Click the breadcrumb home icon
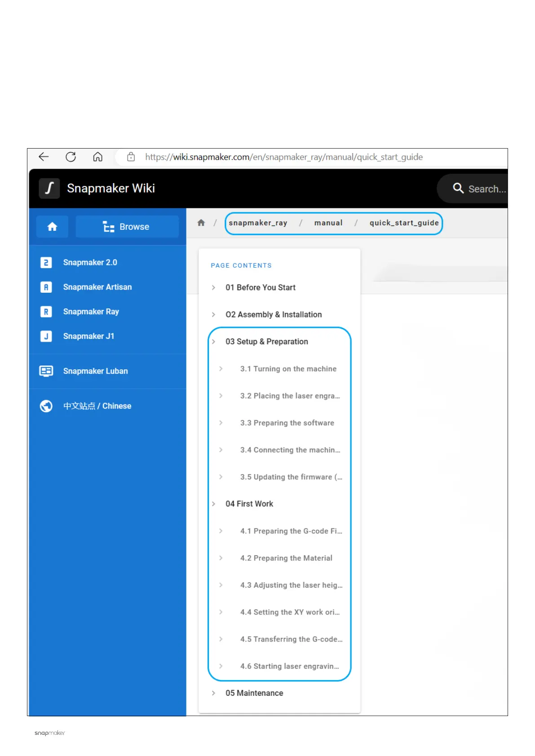The width and height of the screenshot is (535, 756). coord(201,223)
